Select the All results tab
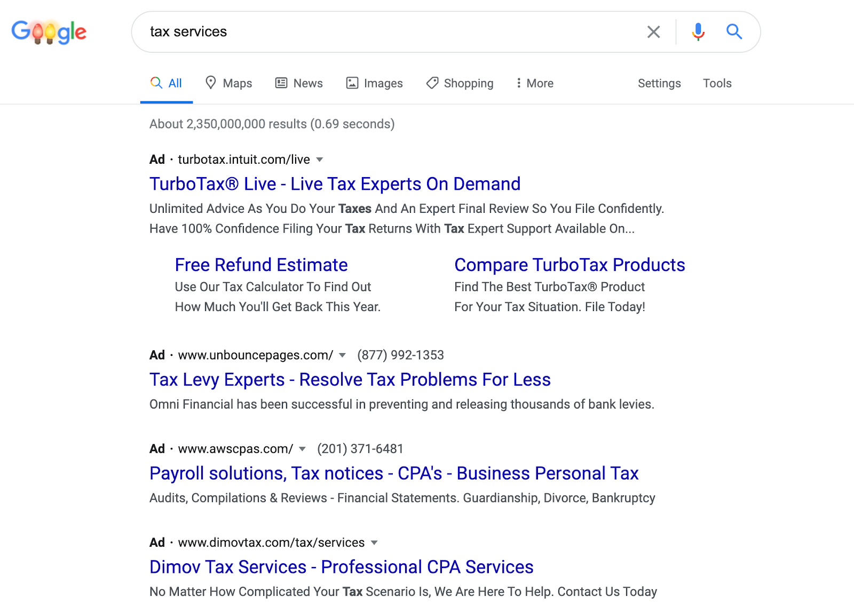Screen dimensions: 854x616 [166, 83]
